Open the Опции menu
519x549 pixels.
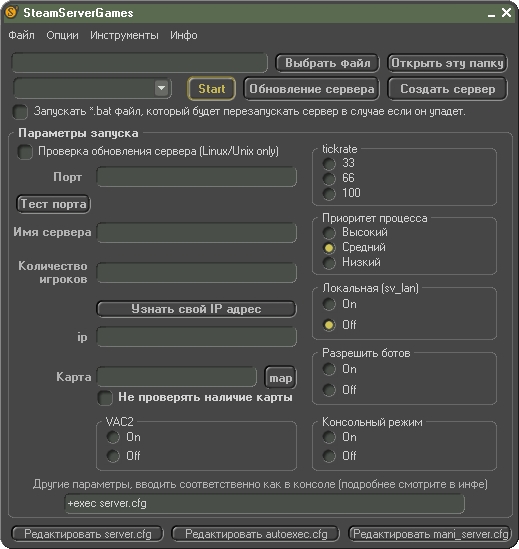(62, 35)
